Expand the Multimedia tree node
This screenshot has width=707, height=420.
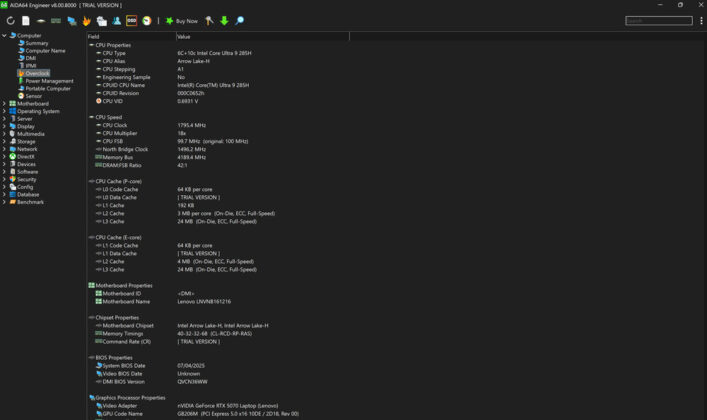[x=4, y=134]
